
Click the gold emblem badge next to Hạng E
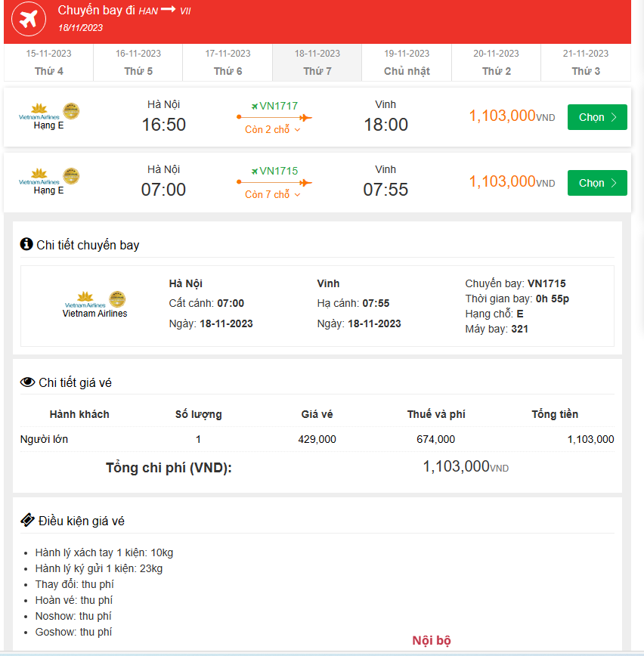(70, 110)
